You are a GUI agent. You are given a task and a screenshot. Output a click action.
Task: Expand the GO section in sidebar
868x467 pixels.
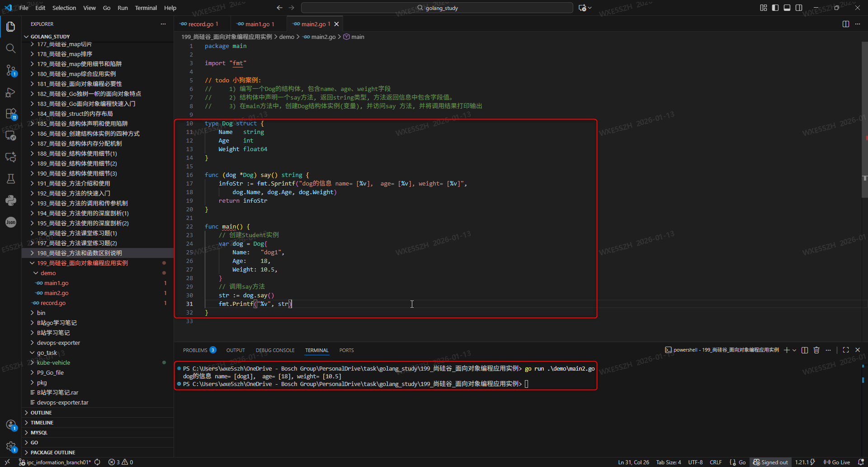[98, 443]
